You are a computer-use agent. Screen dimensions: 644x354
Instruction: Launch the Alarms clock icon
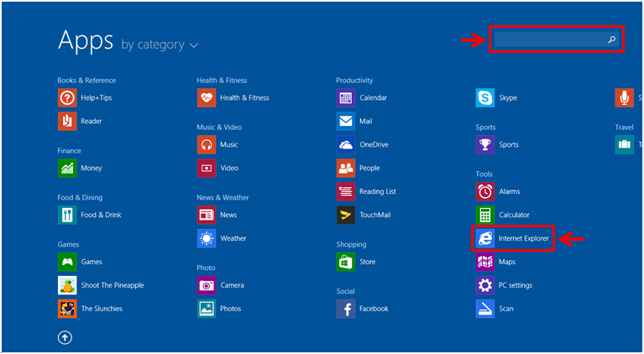(484, 191)
